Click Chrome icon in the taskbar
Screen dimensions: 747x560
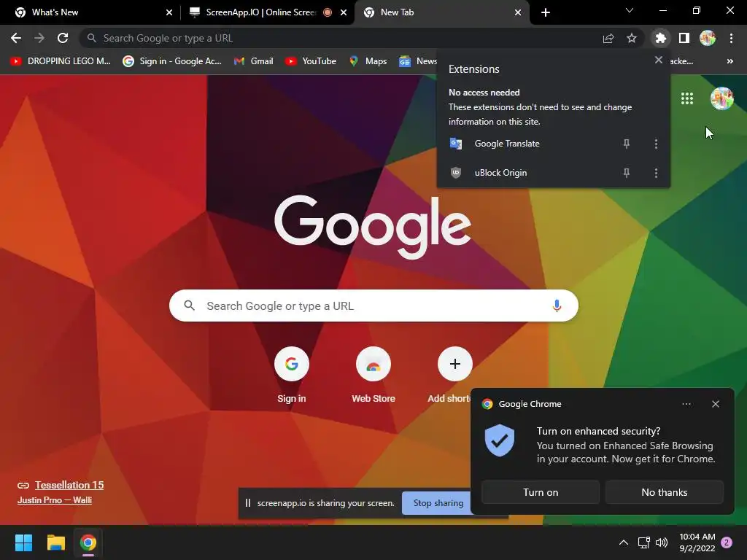(x=88, y=542)
